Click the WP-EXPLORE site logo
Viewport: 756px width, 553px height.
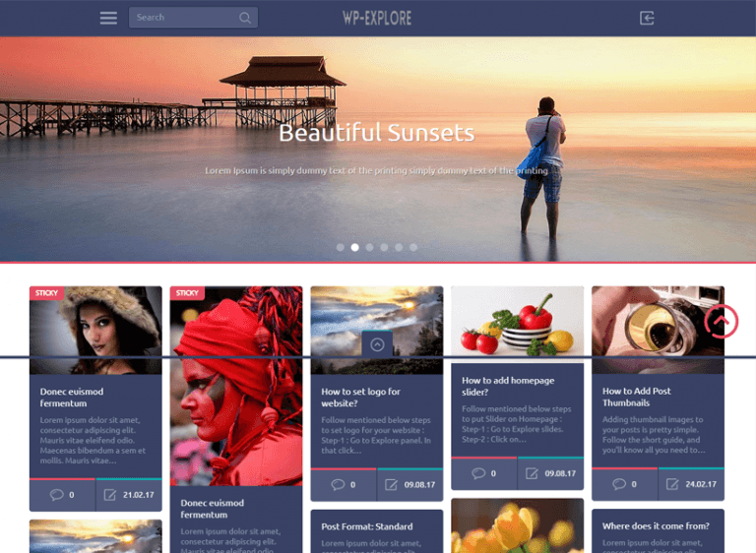pyautogui.click(x=377, y=19)
